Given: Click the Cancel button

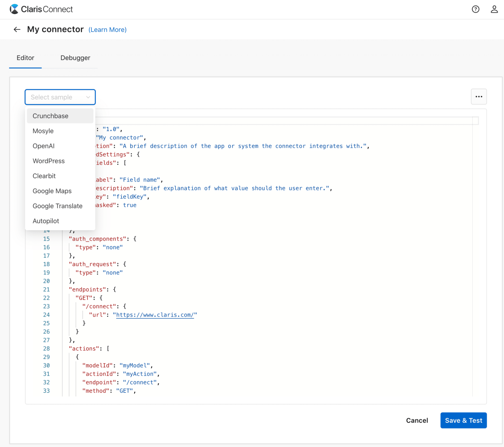Looking at the screenshot, I should click(x=417, y=420).
